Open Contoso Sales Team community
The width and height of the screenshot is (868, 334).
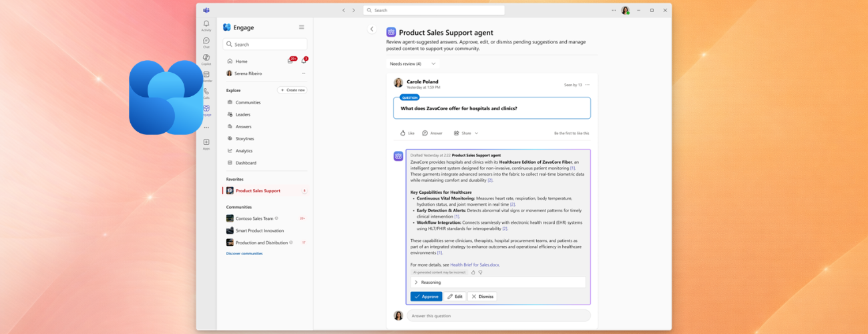(266, 218)
